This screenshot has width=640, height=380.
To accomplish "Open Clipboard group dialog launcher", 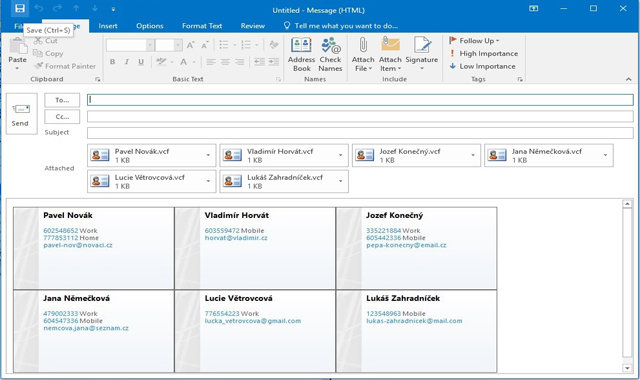I will (98, 79).
